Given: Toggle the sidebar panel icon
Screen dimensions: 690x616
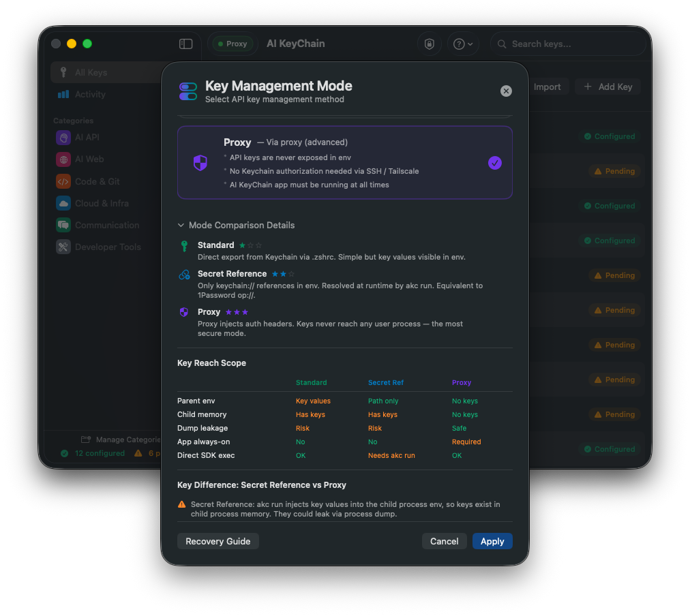Looking at the screenshot, I should [185, 44].
